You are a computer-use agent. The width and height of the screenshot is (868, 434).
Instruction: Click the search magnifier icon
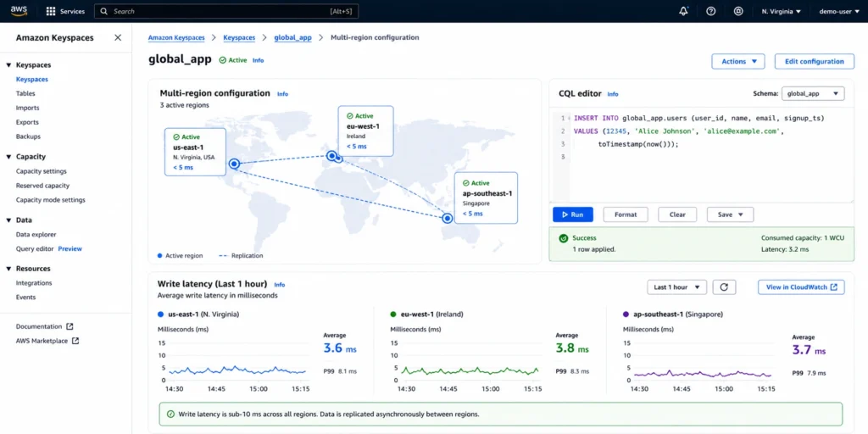click(x=104, y=11)
